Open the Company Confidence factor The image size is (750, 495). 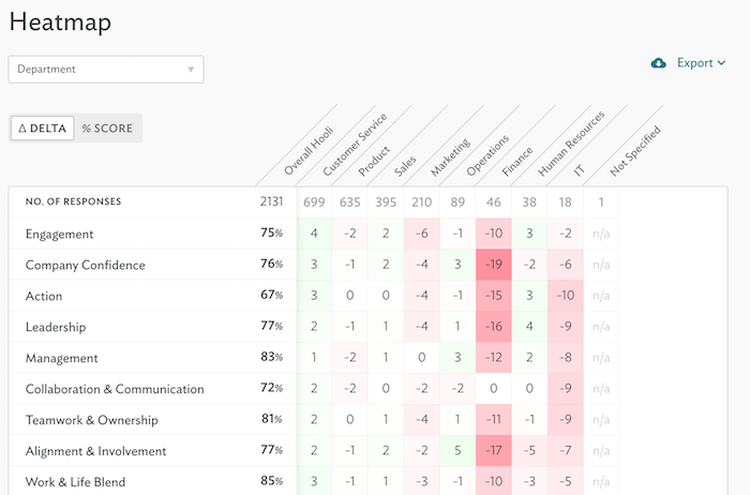point(85,265)
